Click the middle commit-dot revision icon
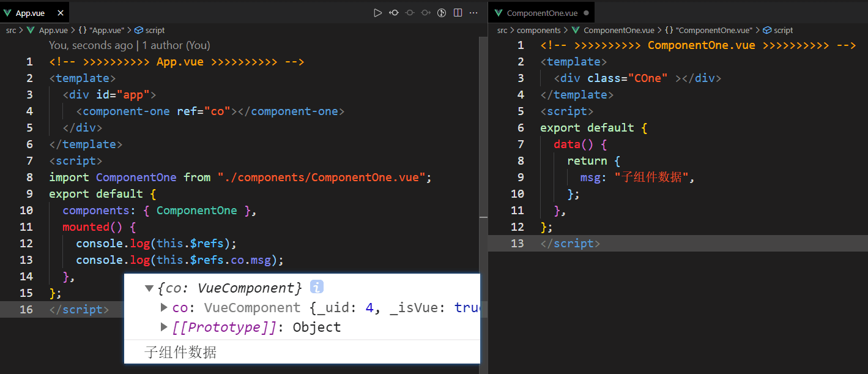This screenshot has width=868, height=374. (410, 12)
